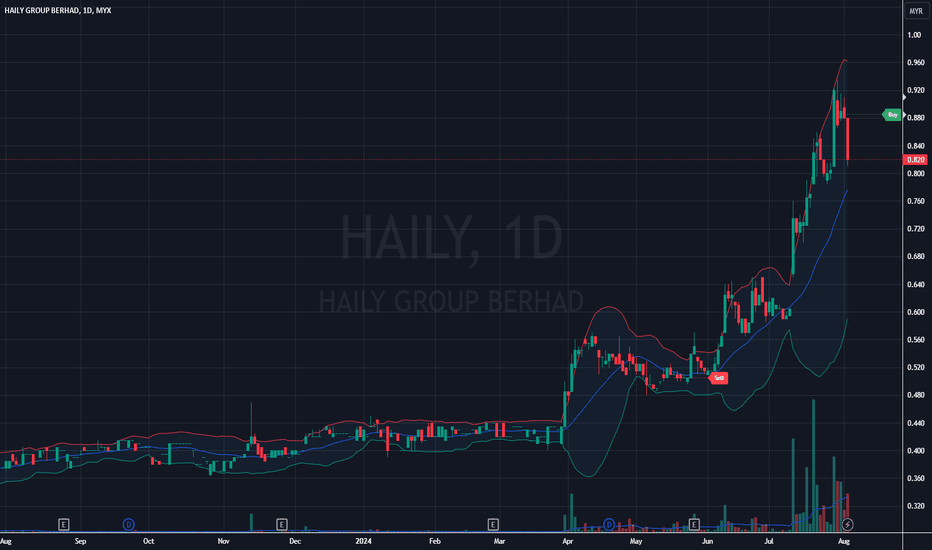932x550 pixels.
Task: Open the earnings 'E' marker near Mar
Action: (x=493, y=524)
